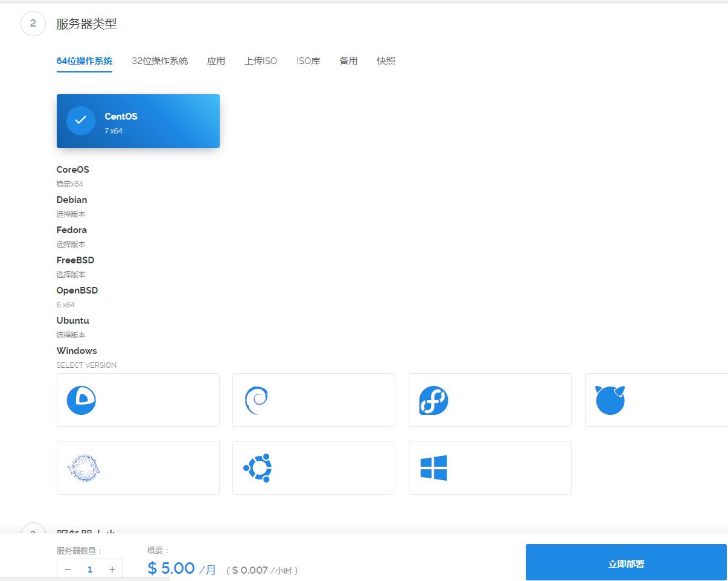
Task: Choose the FreeBSD devil logo card
Action: tap(657, 400)
